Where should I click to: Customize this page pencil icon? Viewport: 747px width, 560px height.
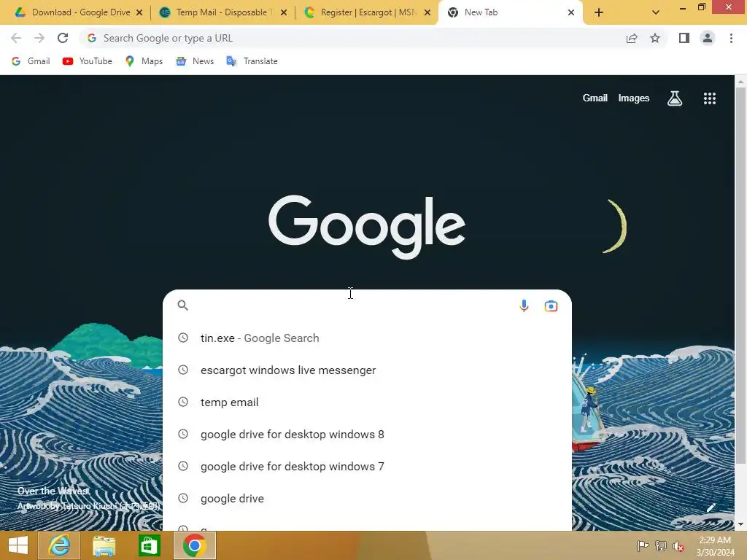click(x=711, y=507)
